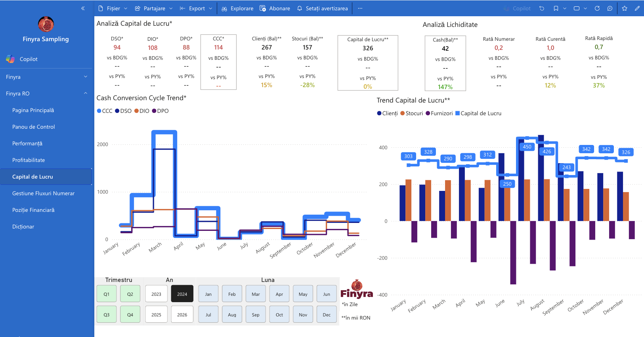Viewport: 644px width, 337px height.
Task: Click the view layout rectangle icon
Action: pyautogui.click(x=577, y=8)
